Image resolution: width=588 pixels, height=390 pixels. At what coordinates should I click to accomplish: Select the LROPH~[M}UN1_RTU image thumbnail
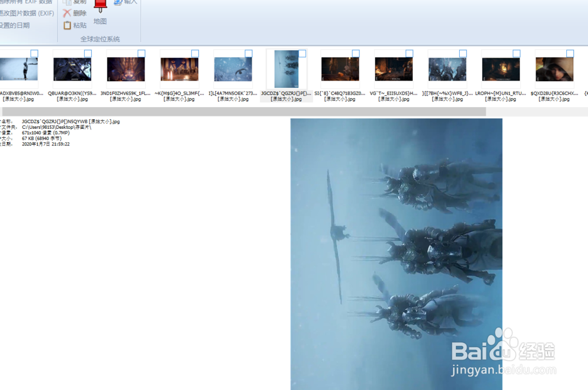pos(501,69)
